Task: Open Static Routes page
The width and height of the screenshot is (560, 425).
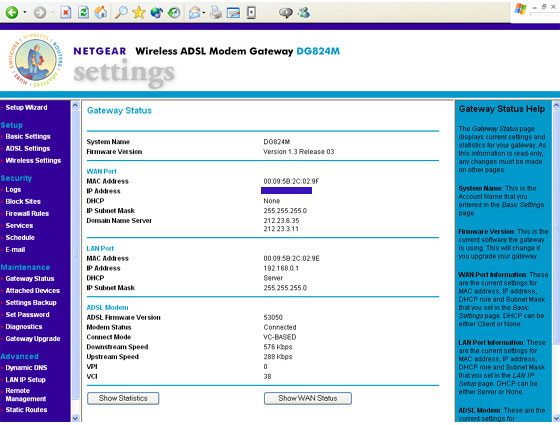Action: coord(26,410)
